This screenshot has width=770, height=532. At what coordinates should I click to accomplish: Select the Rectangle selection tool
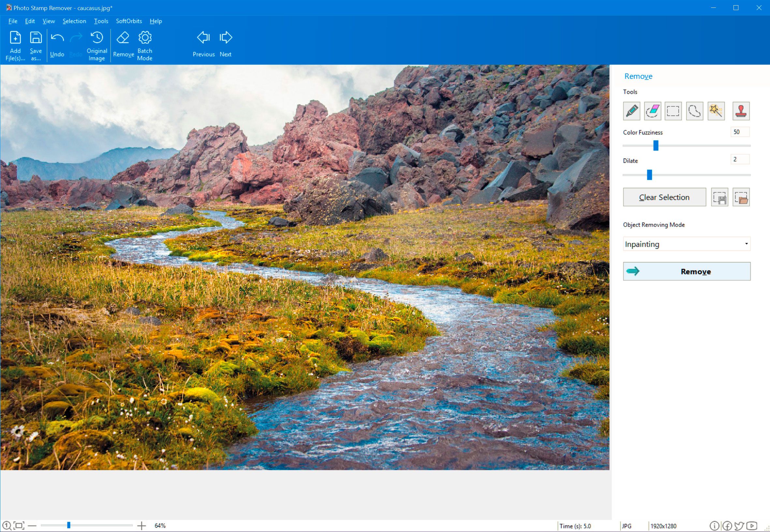pos(673,110)
